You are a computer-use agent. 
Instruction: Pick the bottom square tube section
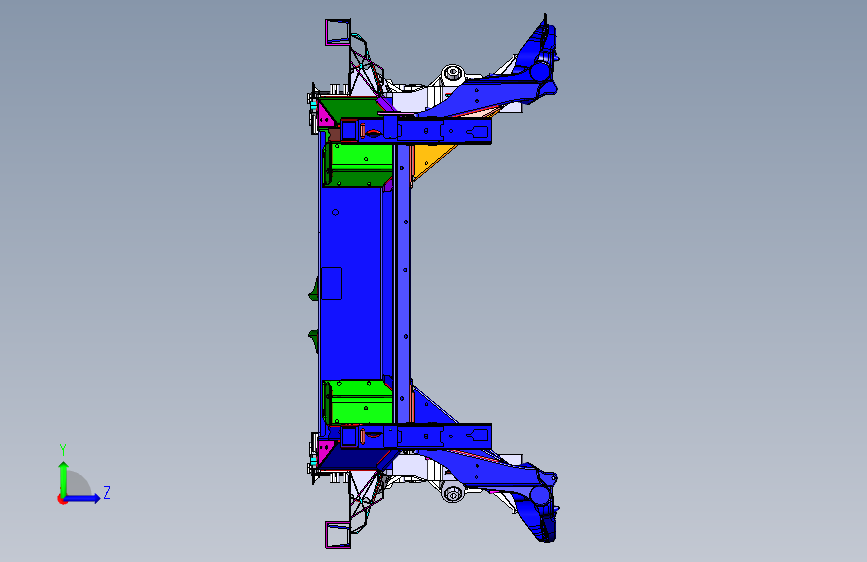pos(338,535)
